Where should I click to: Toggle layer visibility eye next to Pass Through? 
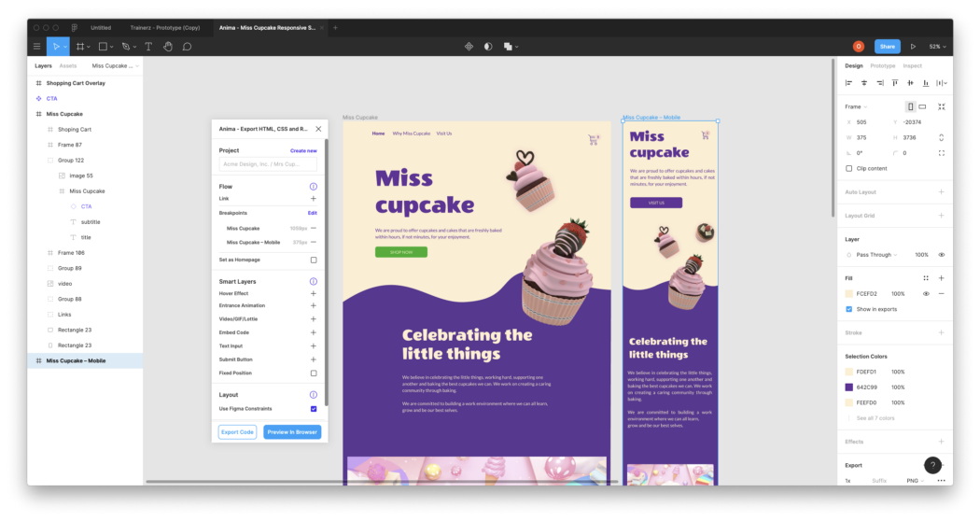[x=941, y=255]
